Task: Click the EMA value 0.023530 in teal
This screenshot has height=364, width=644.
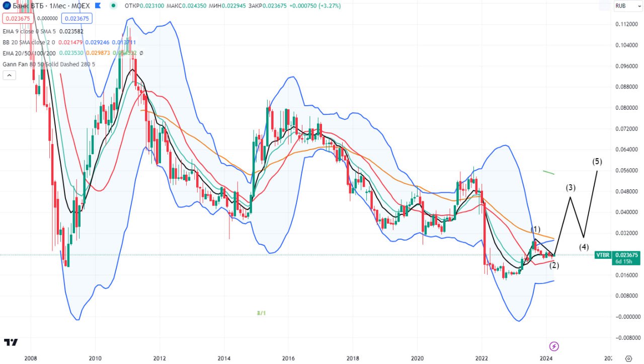Action: (71, 53)
